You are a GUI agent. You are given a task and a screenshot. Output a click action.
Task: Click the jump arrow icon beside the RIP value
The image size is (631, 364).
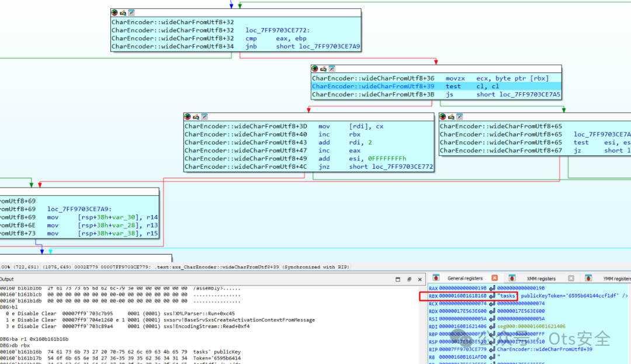[492, 349]
